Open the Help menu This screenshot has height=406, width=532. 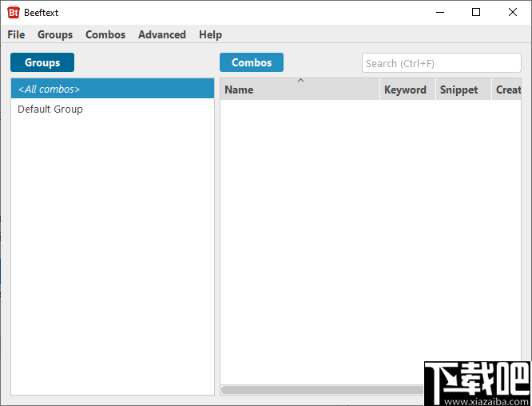pyautogui.click(x=210, y=34)
